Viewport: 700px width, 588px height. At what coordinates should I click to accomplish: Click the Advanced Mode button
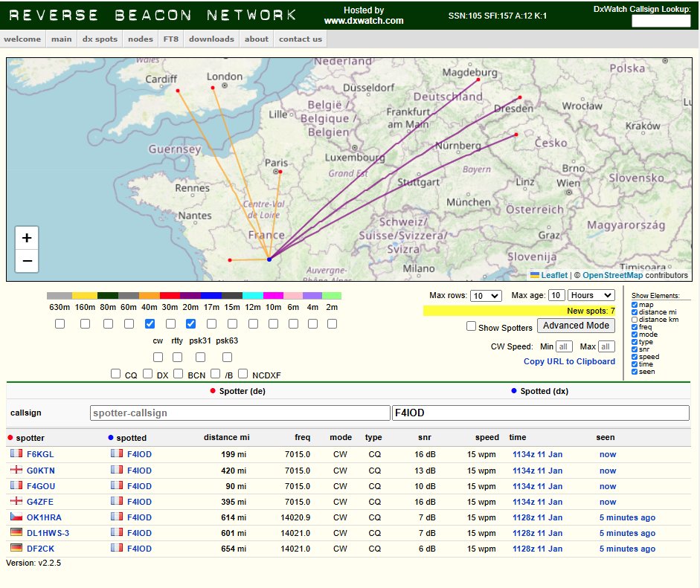click(x=576, y=326)
